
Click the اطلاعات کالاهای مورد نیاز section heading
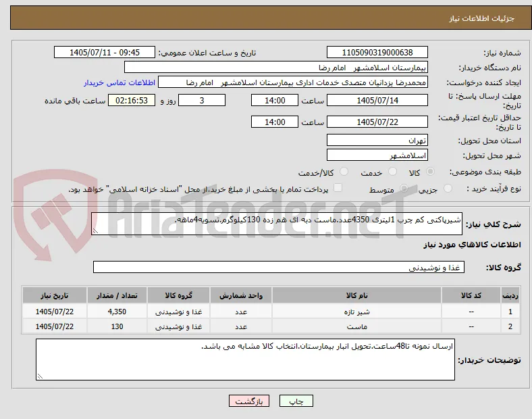pos(472,245)
